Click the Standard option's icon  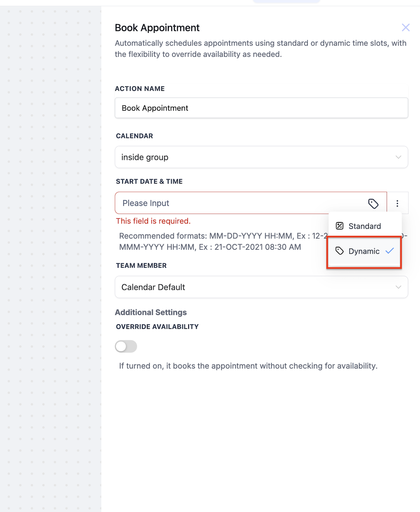click(340, 226)
